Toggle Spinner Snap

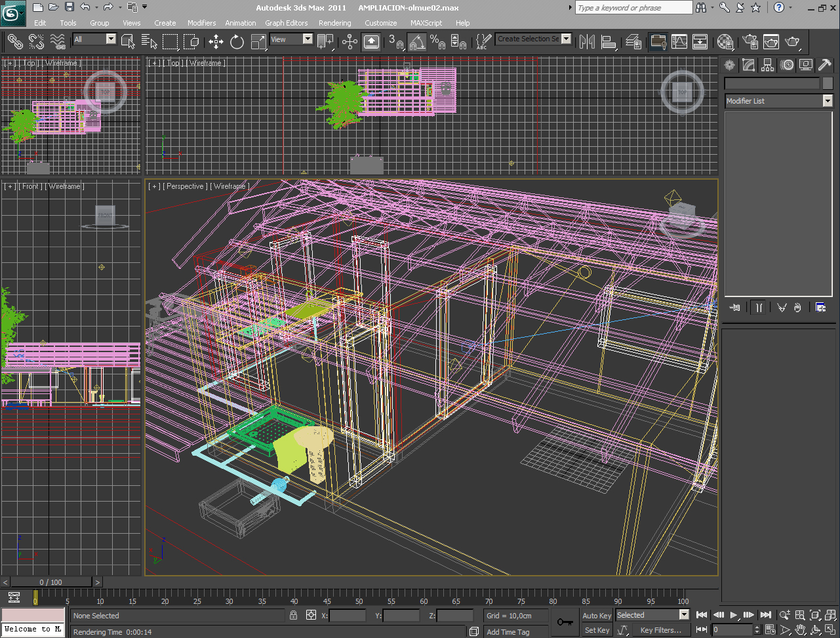(x=459, y=42)
